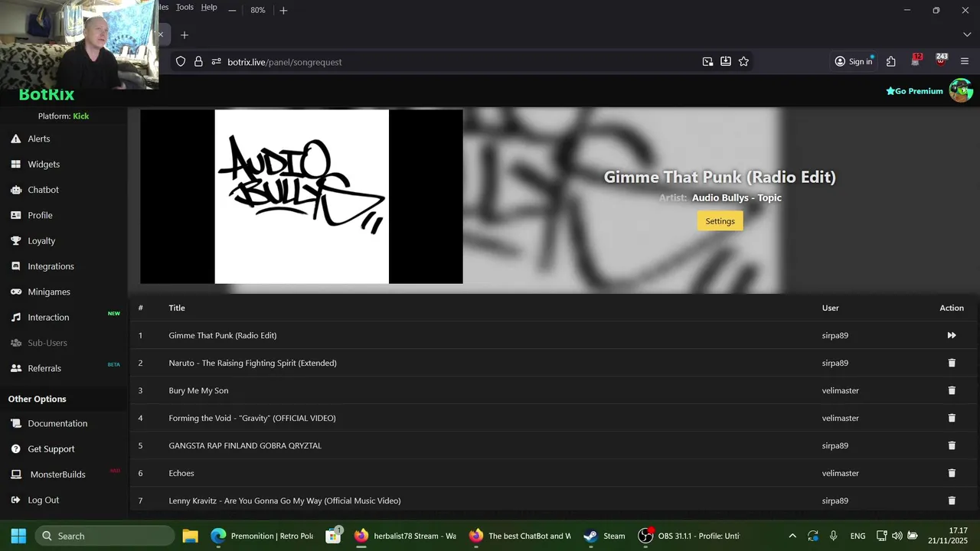Click the taskbar Search box
The width and height of the screenshot is (980, 551).
(104, 536)
